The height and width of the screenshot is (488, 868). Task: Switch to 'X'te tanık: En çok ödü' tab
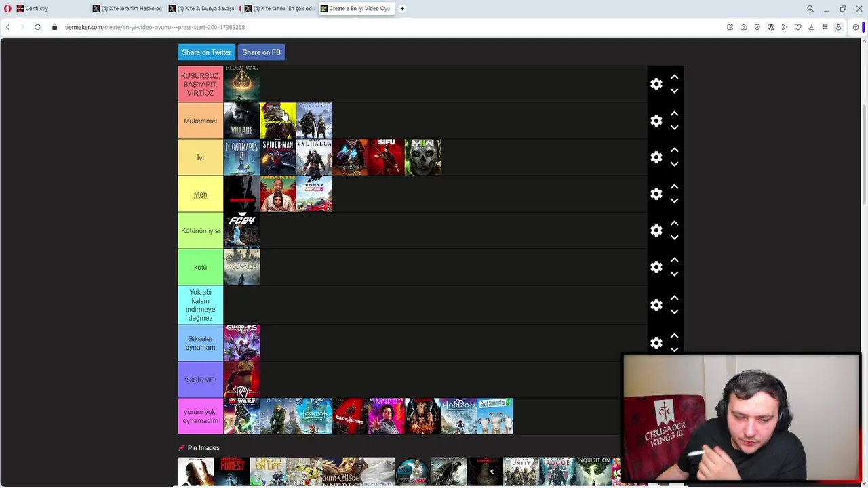click(x=279, y=9)
